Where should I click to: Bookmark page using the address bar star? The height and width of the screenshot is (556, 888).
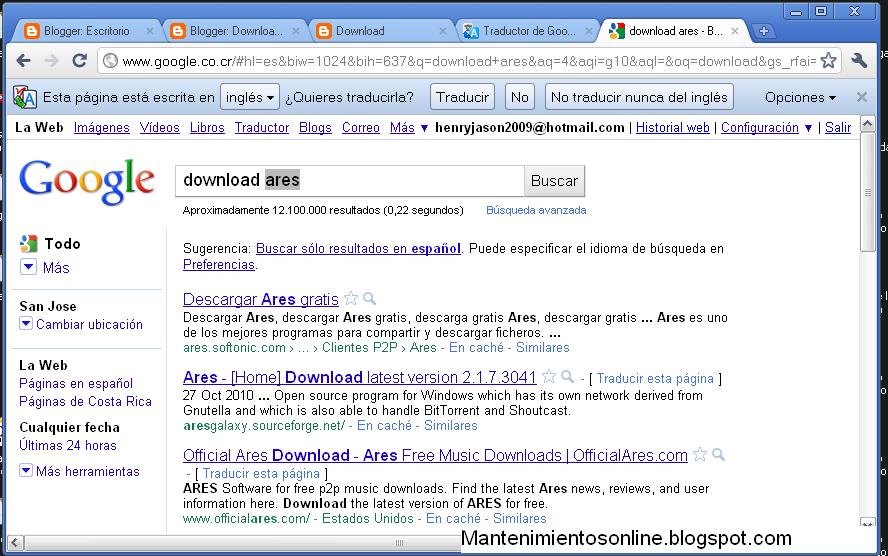coord(829,61)
